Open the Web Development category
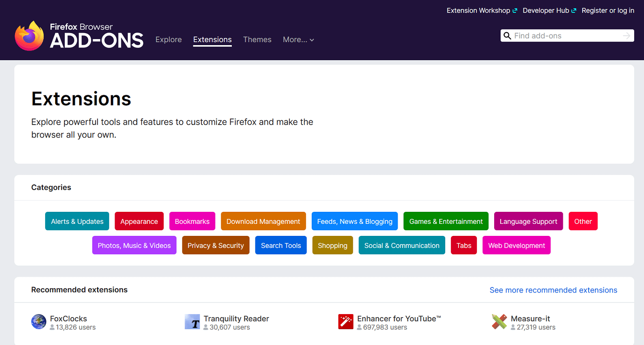This screenshot has width=644, height=345. (x=516, y=245)
